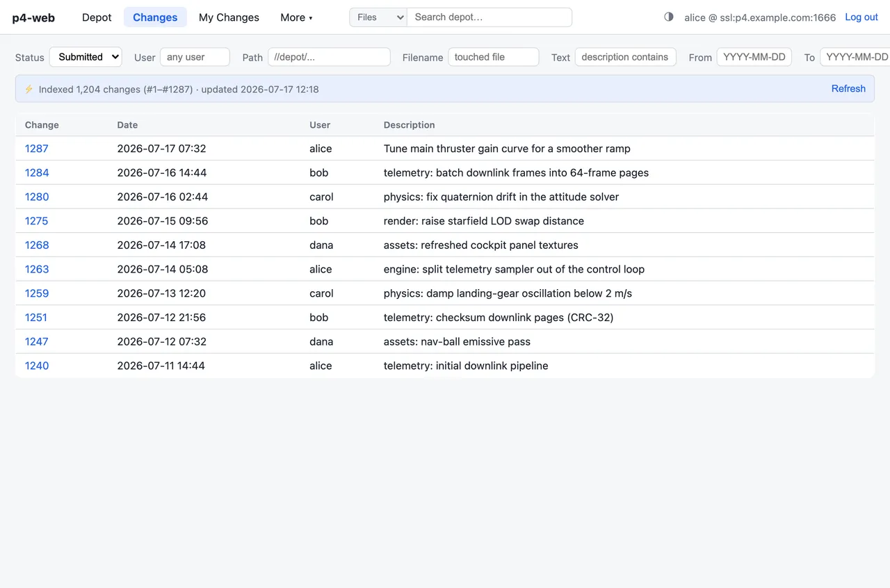Focus the Filename touched file field
Screen dimensions: 890x588
(x=494, y=57)
